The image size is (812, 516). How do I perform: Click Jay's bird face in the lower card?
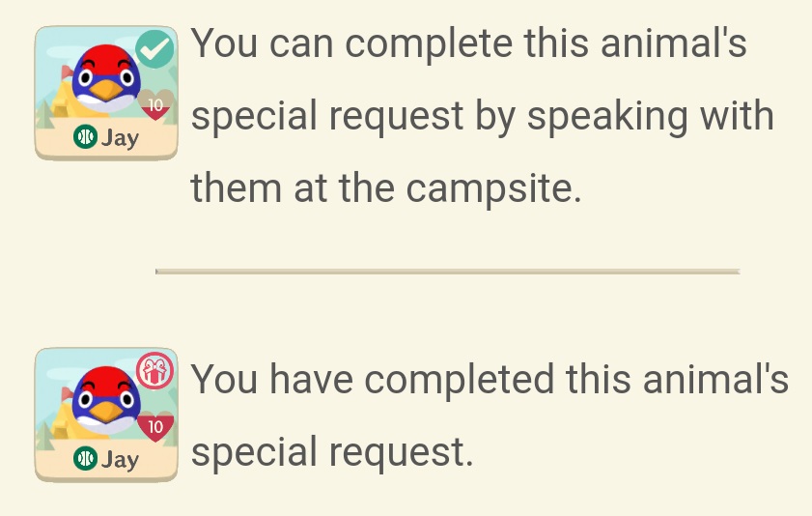pyautogui.click(x=106, y=400)
